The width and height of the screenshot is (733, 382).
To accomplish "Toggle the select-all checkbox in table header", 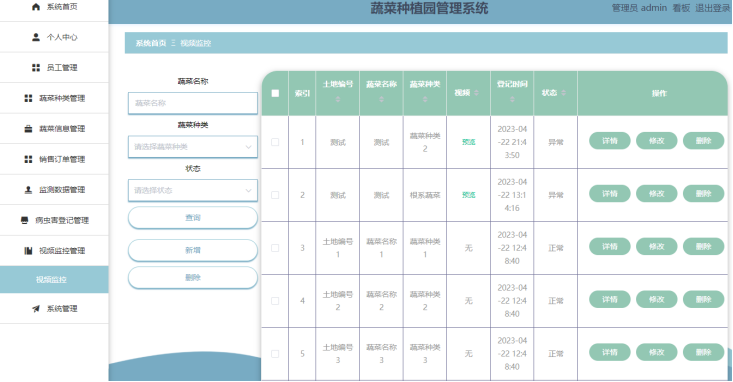I will [275, 93].
